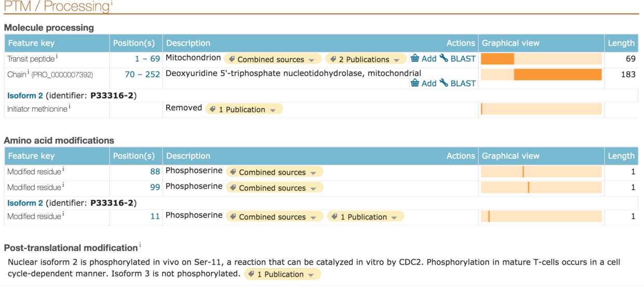This screenshot has width=644, height=286.
Task: Show 1 Publication for residue 11 Phosphoserine
Action: (366, 217)
